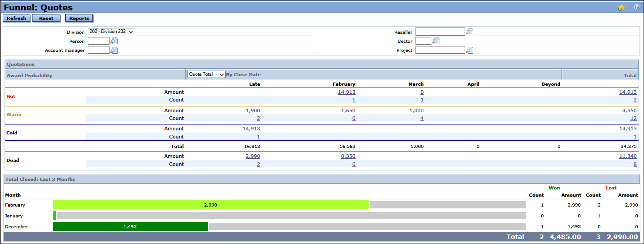Open Hot February amount 14,913 link
Screen dimensions: 644x244
[x=346, y=92]
